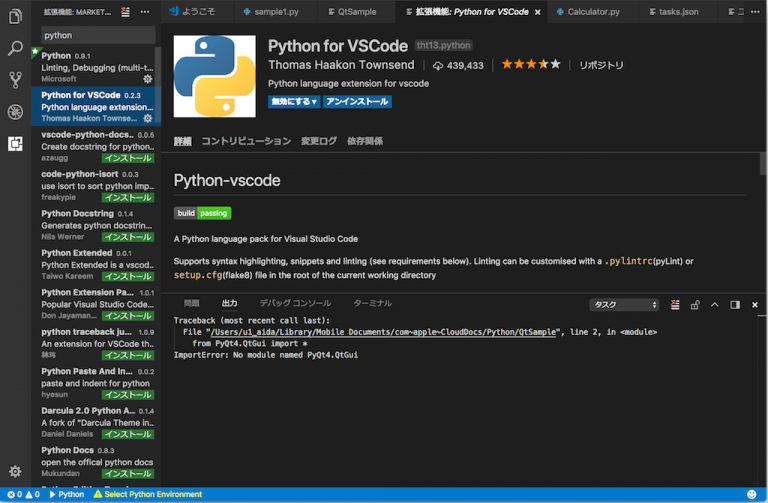Clear the output panel contents

click(675, 305)
